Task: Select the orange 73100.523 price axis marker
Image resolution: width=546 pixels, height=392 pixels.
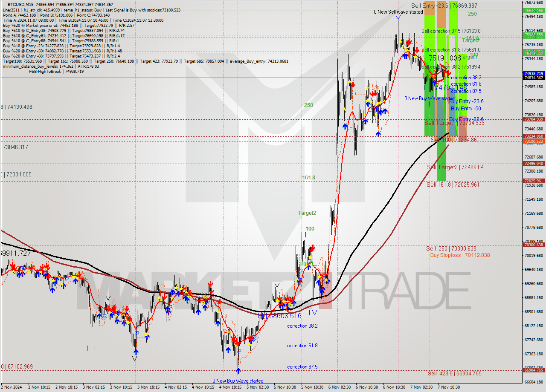Action: point(534,141)
